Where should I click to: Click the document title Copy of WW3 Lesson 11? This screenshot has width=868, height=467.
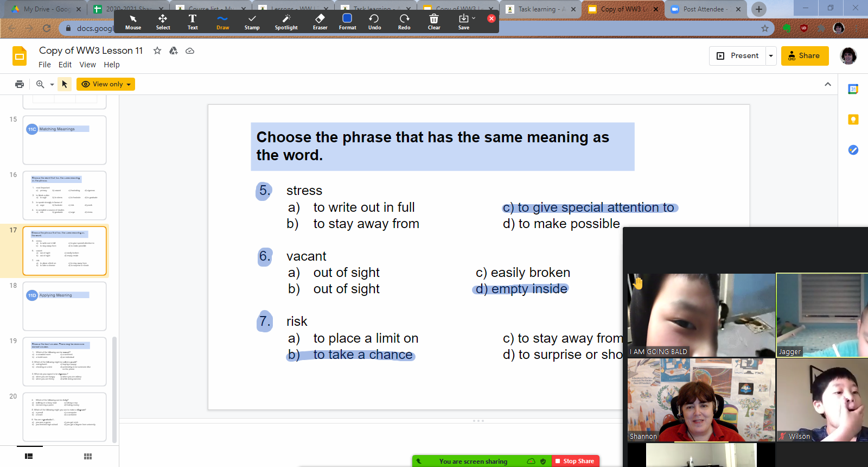pos(91,51)
